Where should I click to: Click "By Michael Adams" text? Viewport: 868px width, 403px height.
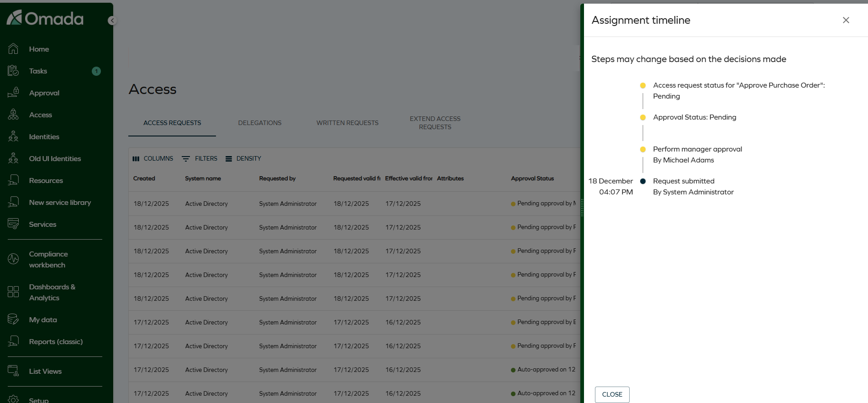pos(684,160)
